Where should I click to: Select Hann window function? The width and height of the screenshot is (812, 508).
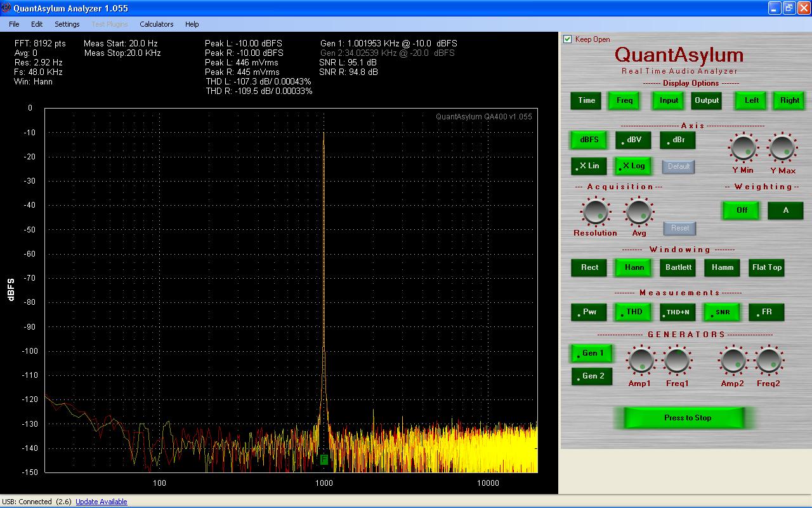pos(633,267)
